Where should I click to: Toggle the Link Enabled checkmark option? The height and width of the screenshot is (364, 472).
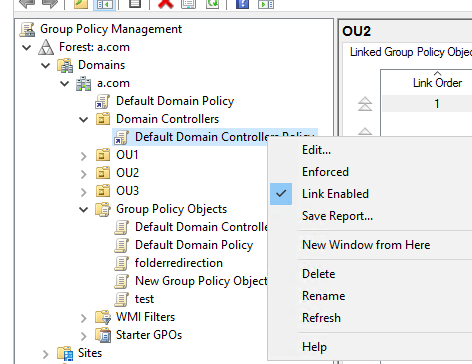281,194
